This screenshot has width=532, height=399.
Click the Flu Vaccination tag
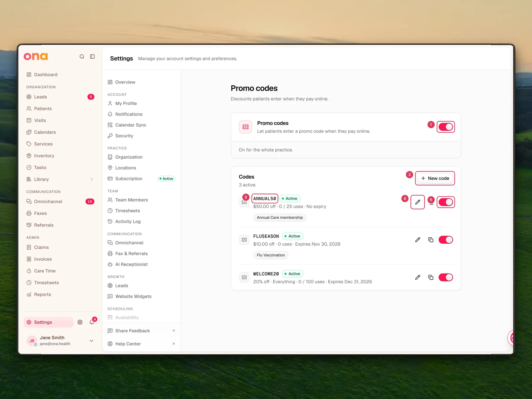point(271,255)
